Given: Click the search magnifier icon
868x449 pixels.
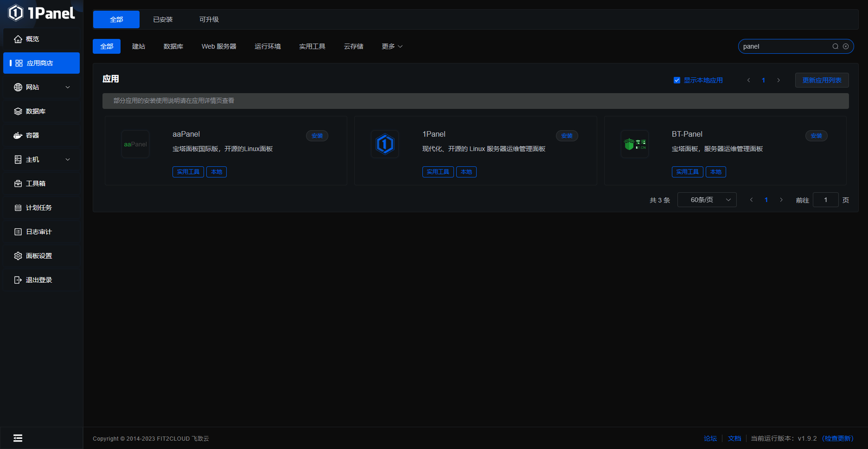Looking at the screenshot, I should [836, 46].
